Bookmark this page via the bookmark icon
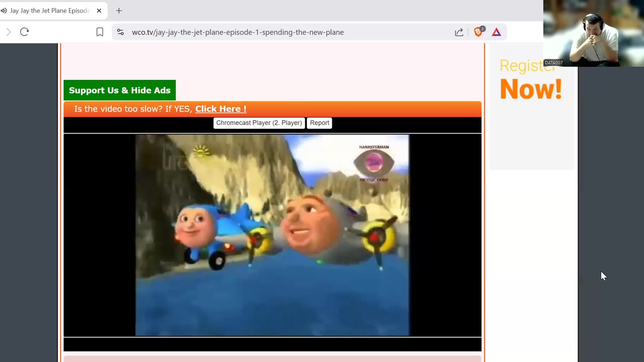Screen dimensions: 644x362 coord(100,32)
